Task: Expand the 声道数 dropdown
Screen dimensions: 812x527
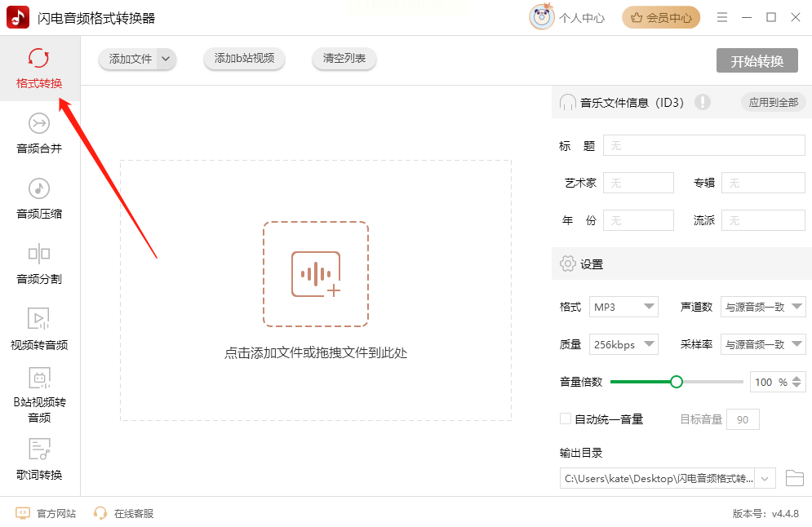Action: tap(763, 307)
